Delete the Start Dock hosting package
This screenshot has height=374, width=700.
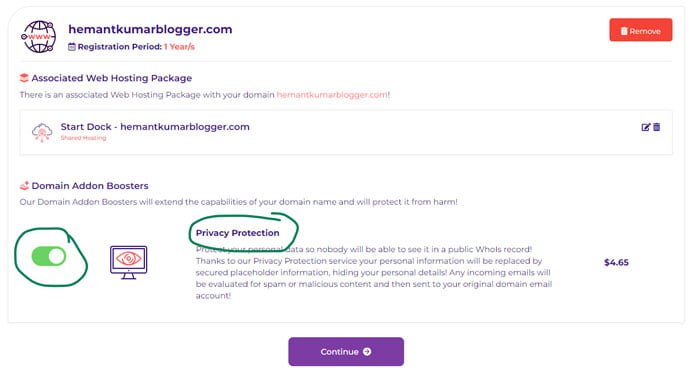click(657, 127)
